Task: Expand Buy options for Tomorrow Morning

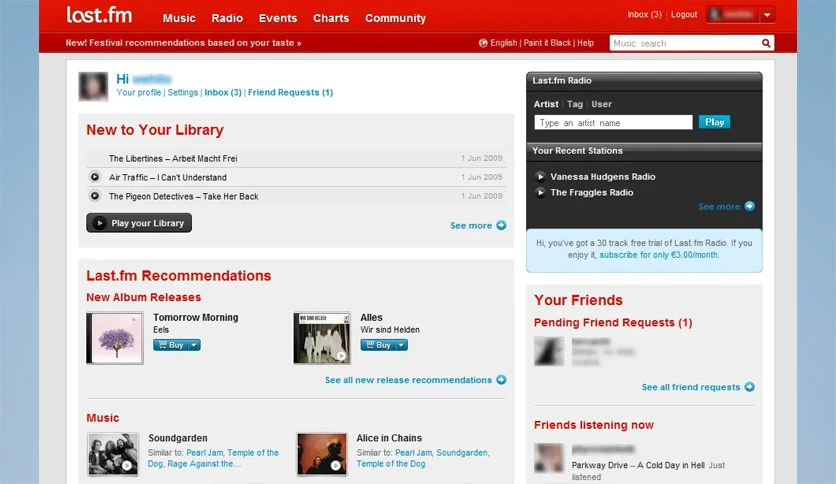Action: tap(194, 345)
